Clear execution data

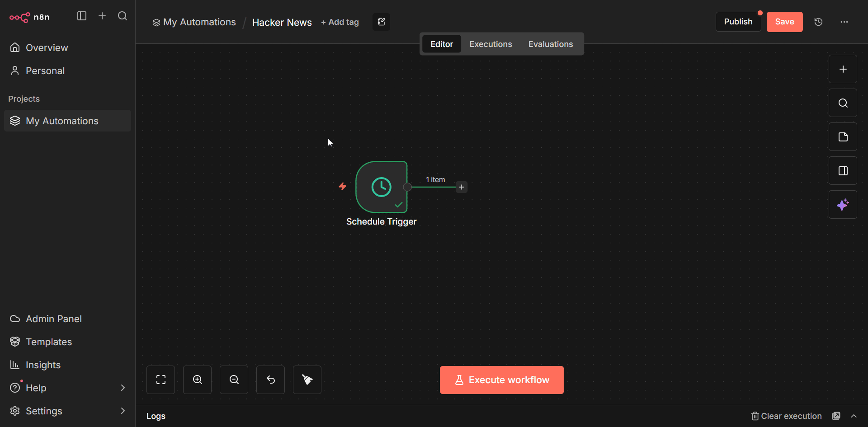pos(787,416)
